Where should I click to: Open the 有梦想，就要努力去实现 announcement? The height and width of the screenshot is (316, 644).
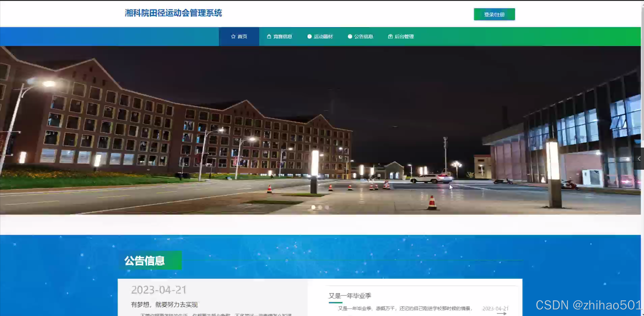click(x=164, y=305)
